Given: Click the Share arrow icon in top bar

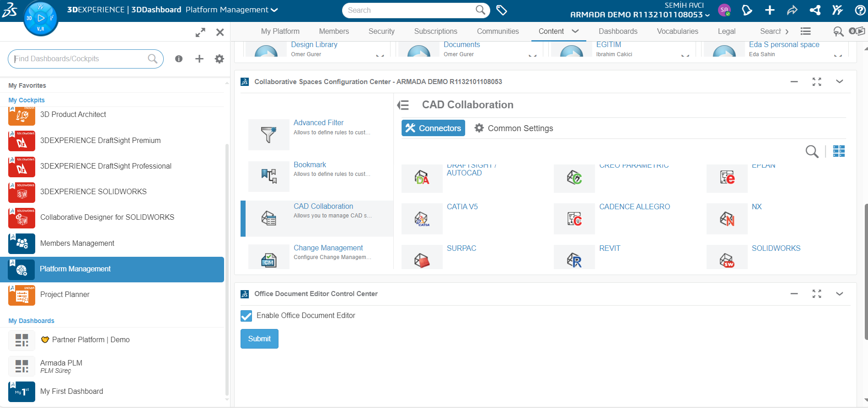Looking at the screenshot, I should (792, 10).
